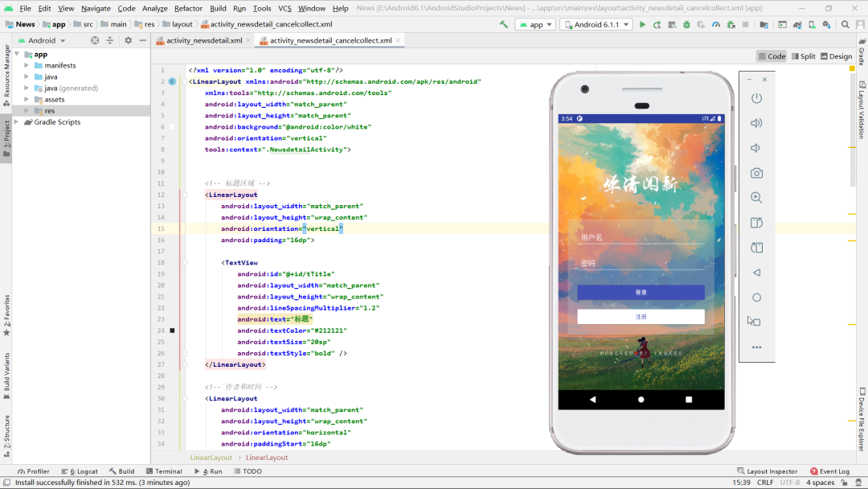868x489 pixels.
Task: Click the emulator sidebar Overview square
Action: click(x=756, y=322)
